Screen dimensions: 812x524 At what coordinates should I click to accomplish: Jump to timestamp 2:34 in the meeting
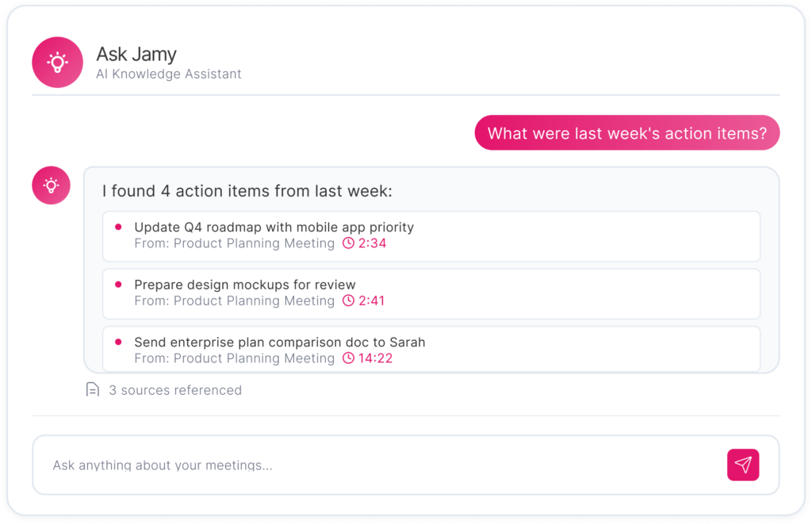pos(372,243)
